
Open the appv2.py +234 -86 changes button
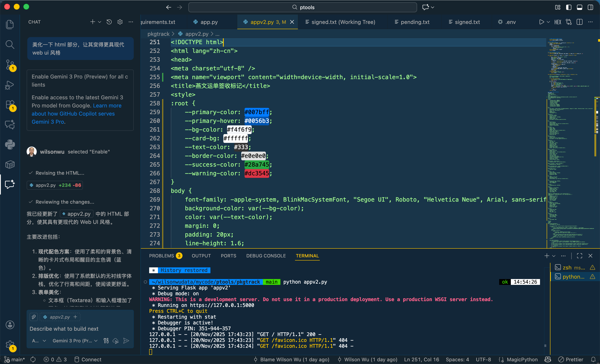55,185
